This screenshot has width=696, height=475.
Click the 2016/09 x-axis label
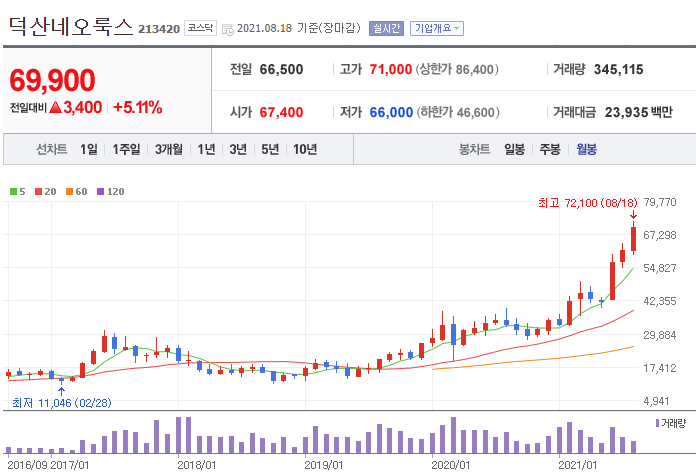point(27,465)
